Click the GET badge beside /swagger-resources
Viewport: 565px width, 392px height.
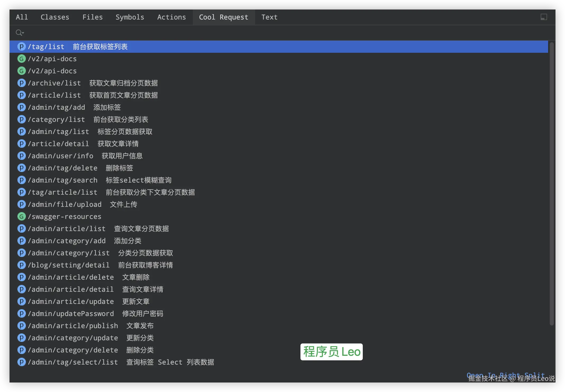tap(21, 216)
